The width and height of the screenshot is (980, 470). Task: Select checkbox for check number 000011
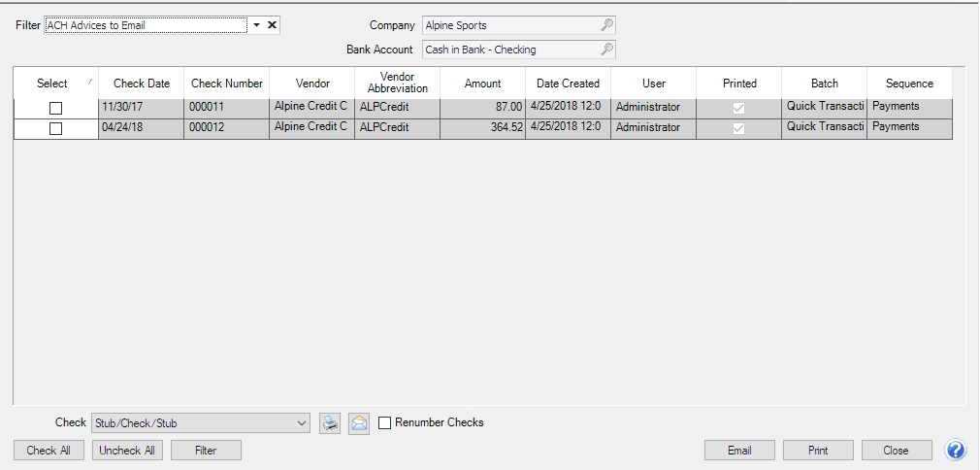pos(55,107)
